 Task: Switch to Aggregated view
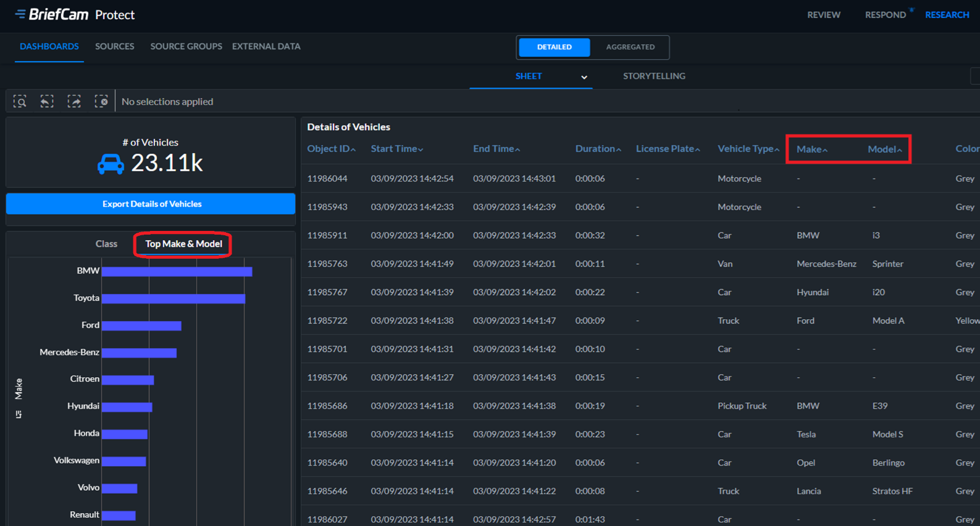click(630, 47)
